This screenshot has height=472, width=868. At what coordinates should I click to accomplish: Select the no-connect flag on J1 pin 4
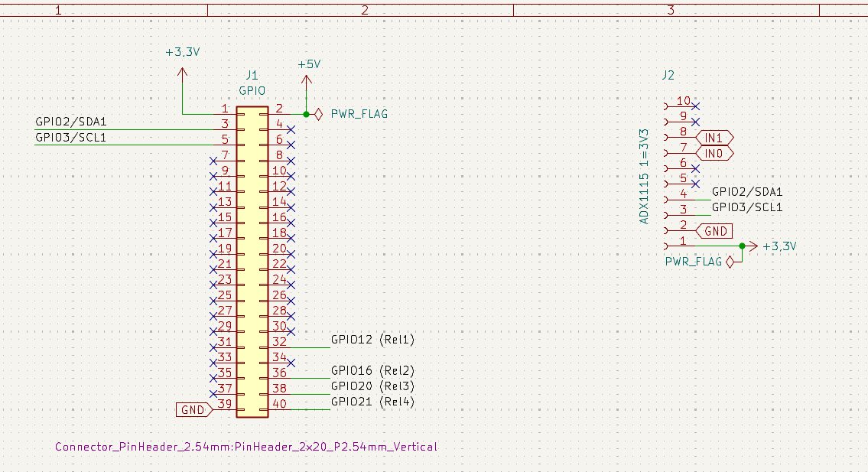pos(291,129)
